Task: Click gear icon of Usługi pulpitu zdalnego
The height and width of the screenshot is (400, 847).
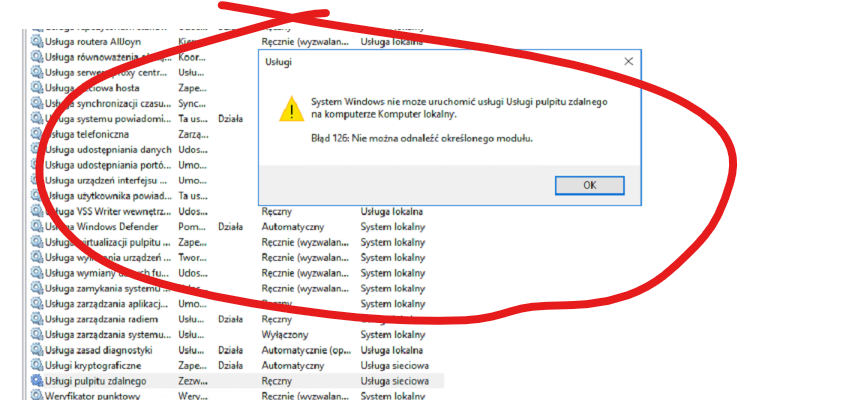Action: [x=37, y=381]
